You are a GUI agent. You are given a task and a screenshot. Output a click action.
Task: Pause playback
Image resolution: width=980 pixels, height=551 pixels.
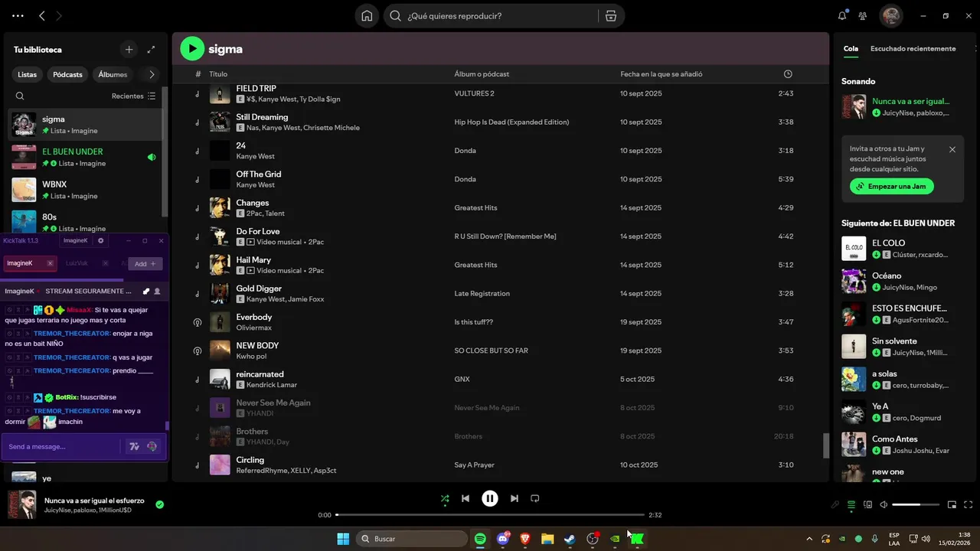tap(490, 498)
